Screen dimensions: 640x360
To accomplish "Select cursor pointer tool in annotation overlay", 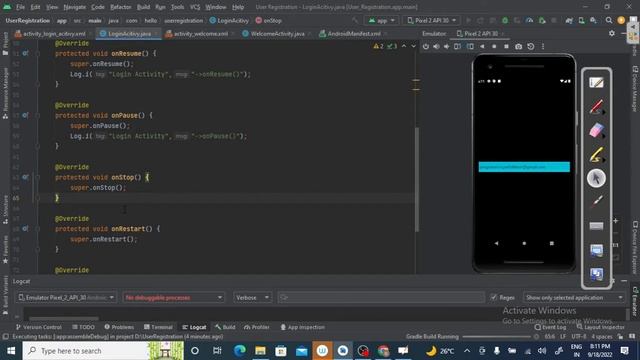I will pyautogui.click(x=596, y=178).
